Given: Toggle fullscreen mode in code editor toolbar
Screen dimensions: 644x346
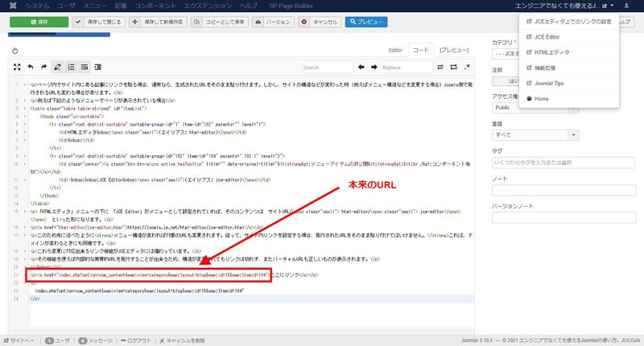Looking at the screenshot, I should click(x=16, y=68).
